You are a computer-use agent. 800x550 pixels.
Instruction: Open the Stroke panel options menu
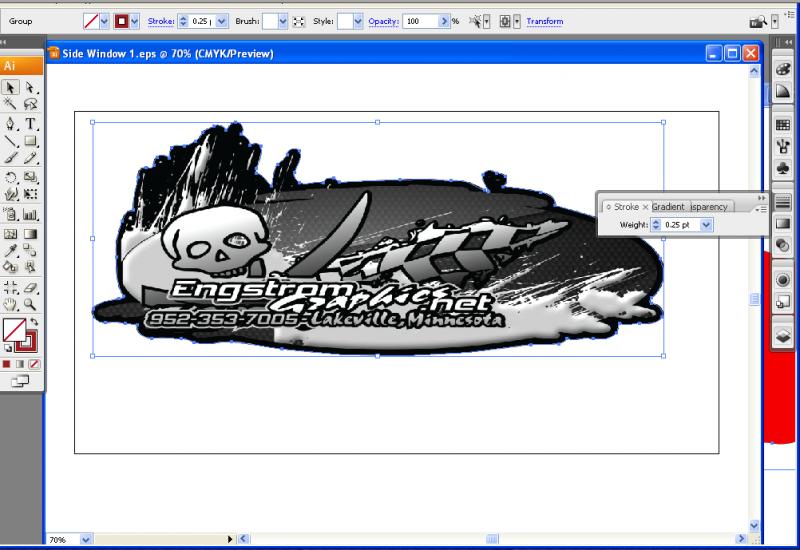761,209
